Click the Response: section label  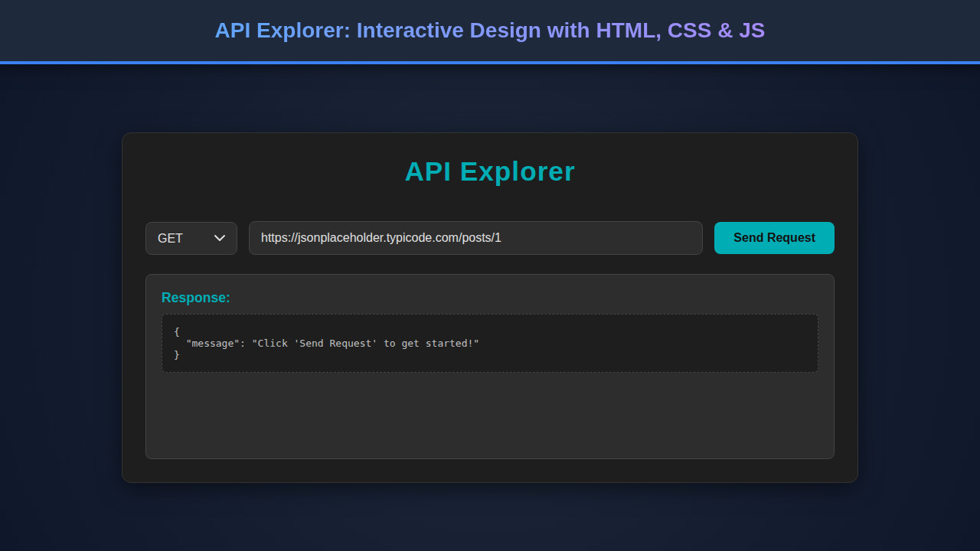195,298
